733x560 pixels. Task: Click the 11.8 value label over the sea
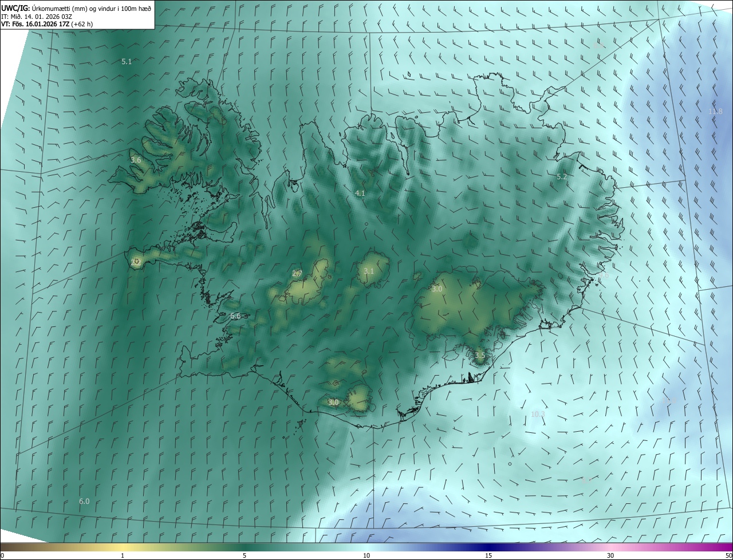click(716, 111)
